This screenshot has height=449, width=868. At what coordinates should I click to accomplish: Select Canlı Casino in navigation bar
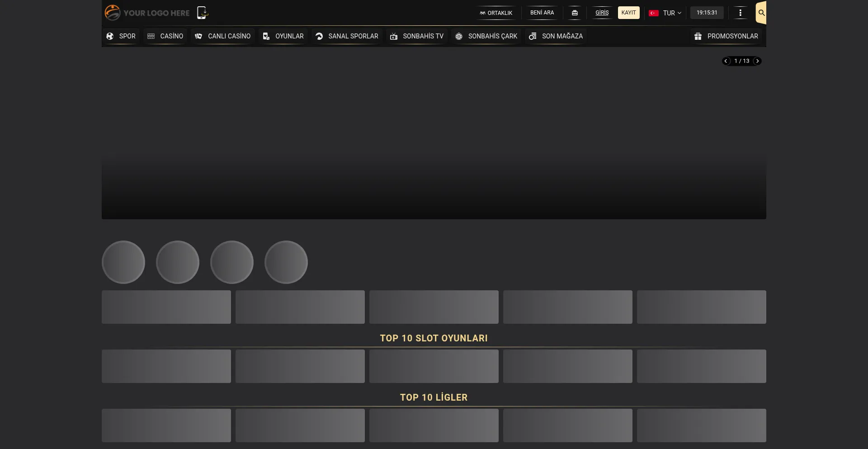[223, 36]
